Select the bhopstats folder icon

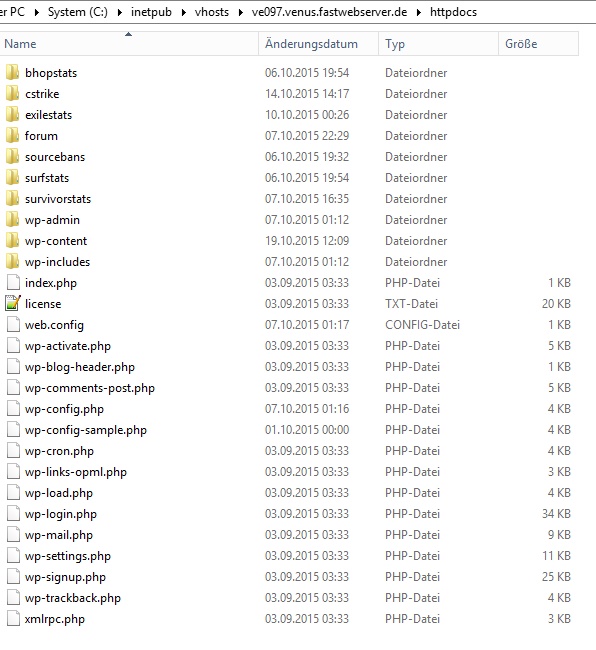point(12,73)
